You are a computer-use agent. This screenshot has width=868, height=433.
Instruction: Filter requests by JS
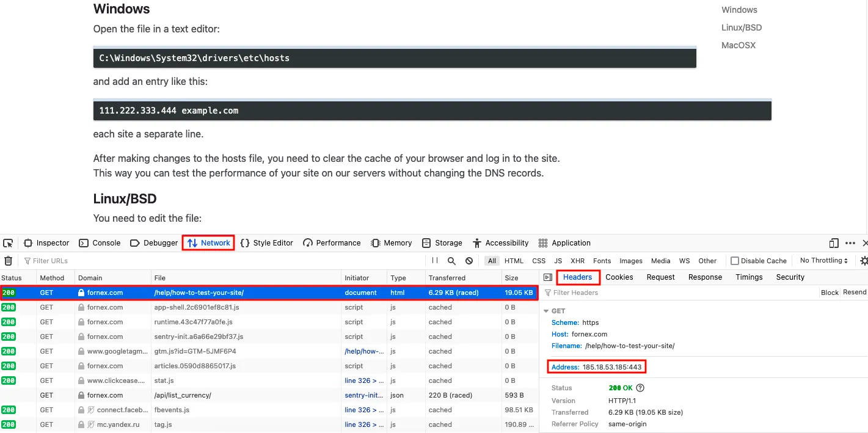tap(558, 261)
